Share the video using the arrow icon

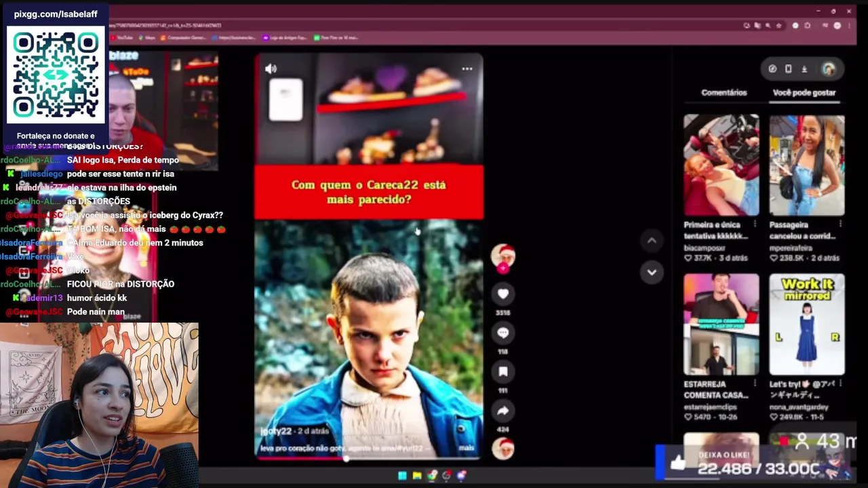click(x=502, y=411)
